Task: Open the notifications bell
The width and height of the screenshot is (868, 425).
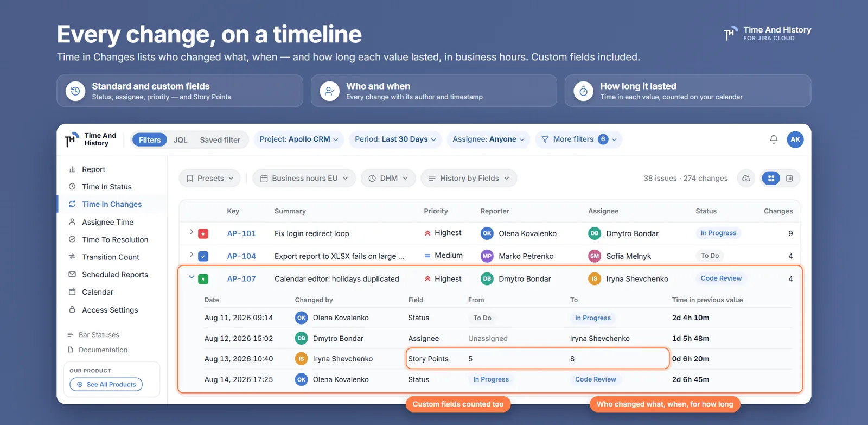Action: tap(774, 139)
